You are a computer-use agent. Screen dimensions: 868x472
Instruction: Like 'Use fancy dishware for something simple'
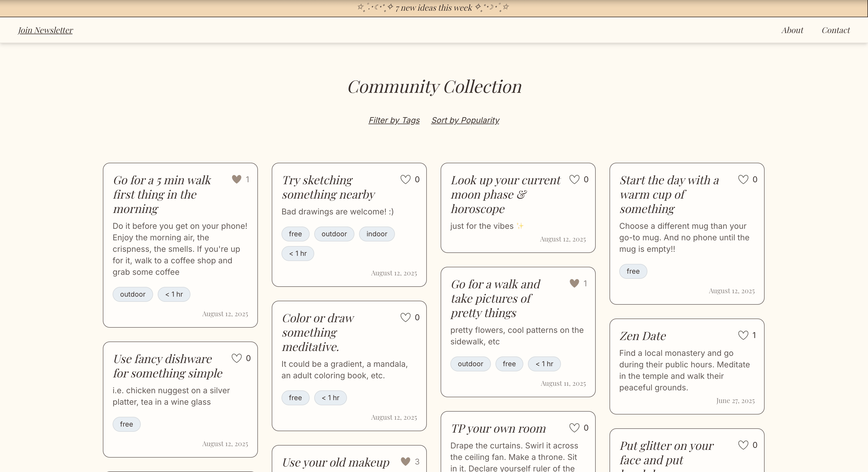(x=237, y=358)
